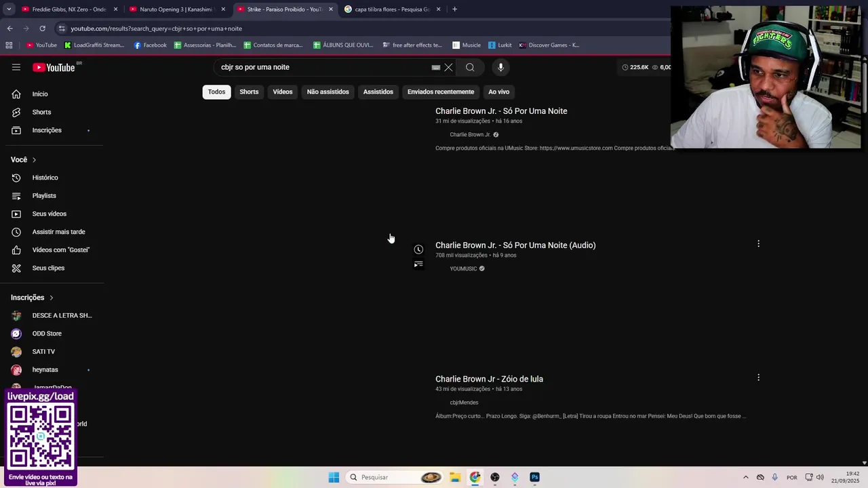
Task: Expand the Inscrições section heading
Action: 32,298
